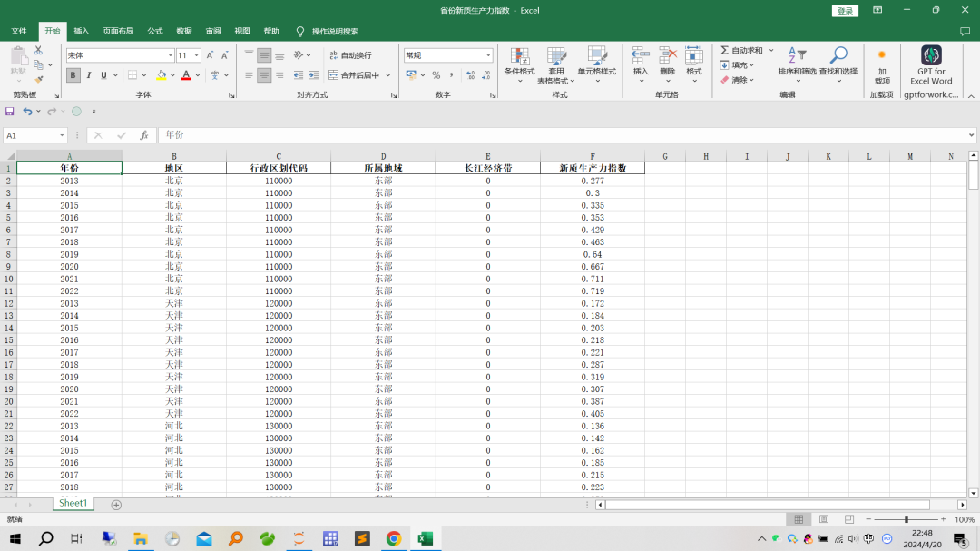Image resolution: width=980 pixels, height=551 pixels.
Task: Decrease font size with the smaller A icon
Action: pos(224,55)
